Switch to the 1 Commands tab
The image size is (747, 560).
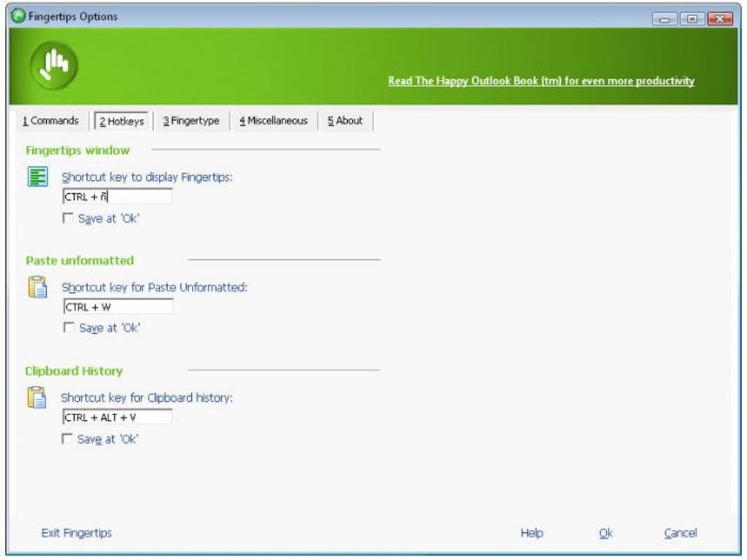coord(51,121)
